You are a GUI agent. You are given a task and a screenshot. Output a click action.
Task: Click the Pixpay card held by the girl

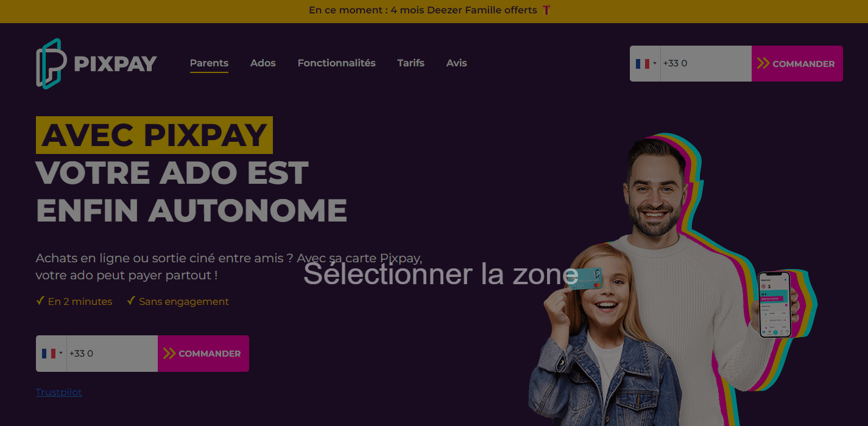pos(584,279)
